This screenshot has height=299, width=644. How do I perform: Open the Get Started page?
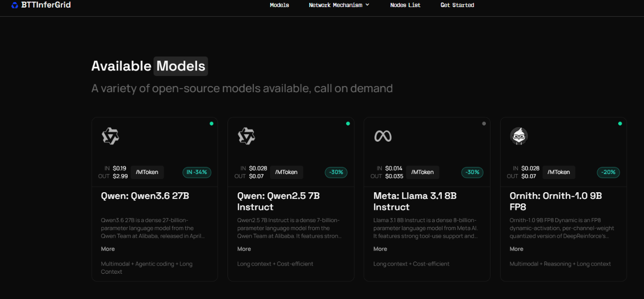457,5
